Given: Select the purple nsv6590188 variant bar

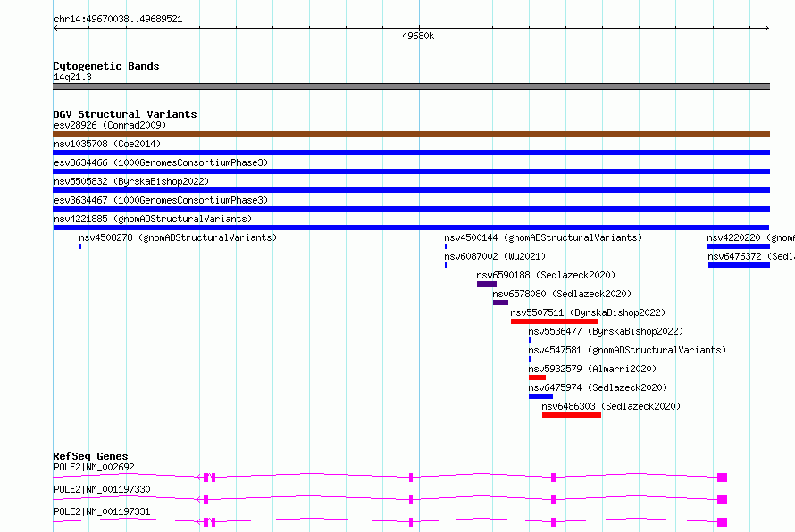Looking at the screenshot, I should coord(486,284).
